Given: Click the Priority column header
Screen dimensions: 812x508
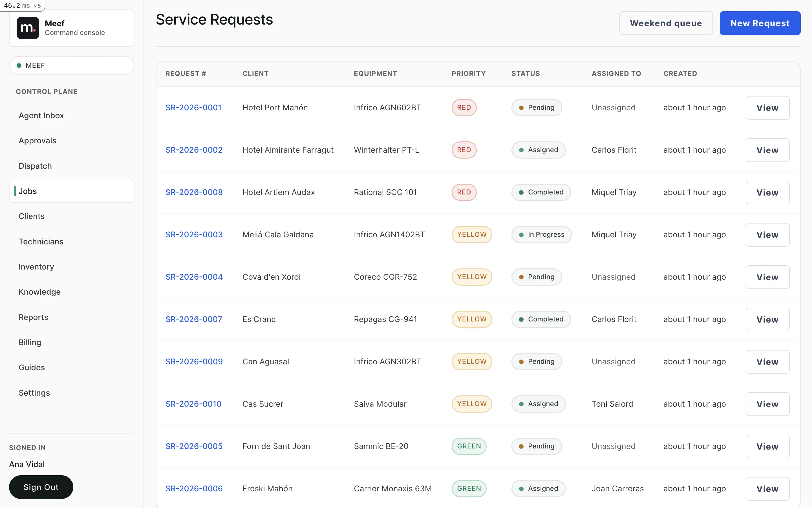Looking at the screenshot, I should pyautogui.click(x=468, y=74).
